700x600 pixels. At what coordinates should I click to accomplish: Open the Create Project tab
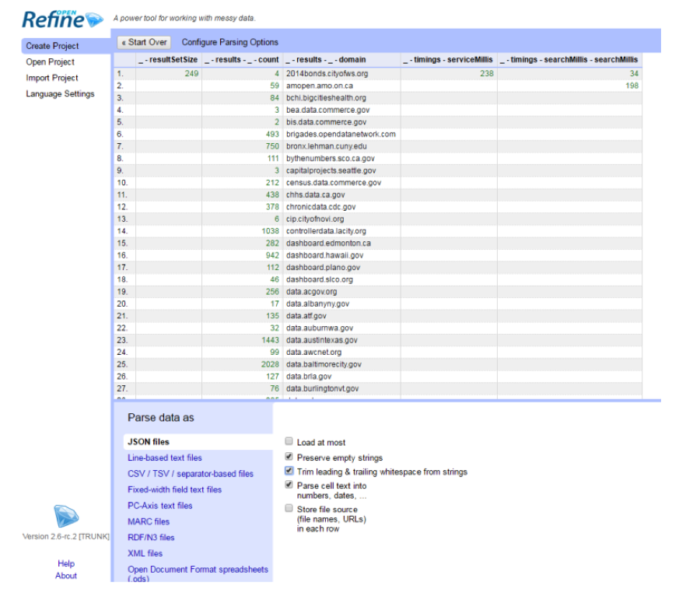coord(66,46)
